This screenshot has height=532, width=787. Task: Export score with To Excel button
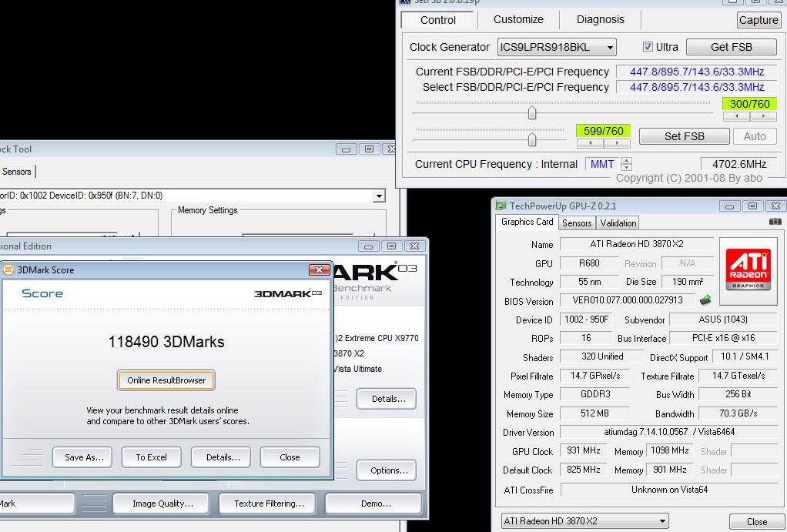point(152,457)
